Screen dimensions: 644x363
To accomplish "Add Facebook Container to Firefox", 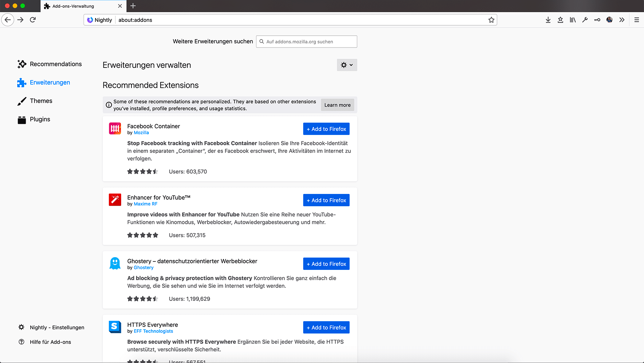I will [326, 129].
